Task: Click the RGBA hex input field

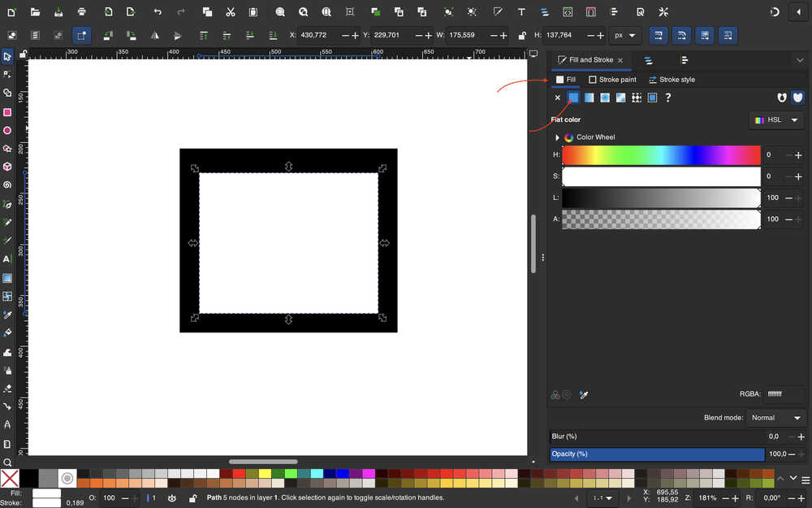Action: click(784, 394)
